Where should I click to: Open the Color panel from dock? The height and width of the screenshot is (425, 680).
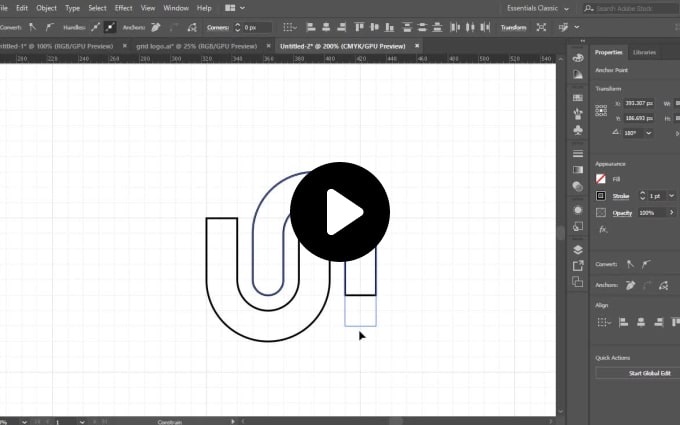[578, 58]
